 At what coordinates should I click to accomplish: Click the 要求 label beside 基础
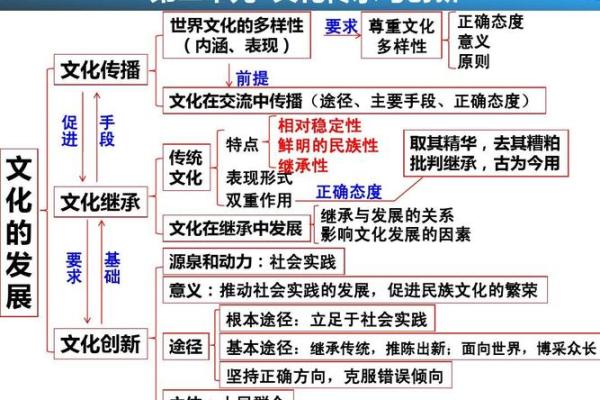coord(74,268)
